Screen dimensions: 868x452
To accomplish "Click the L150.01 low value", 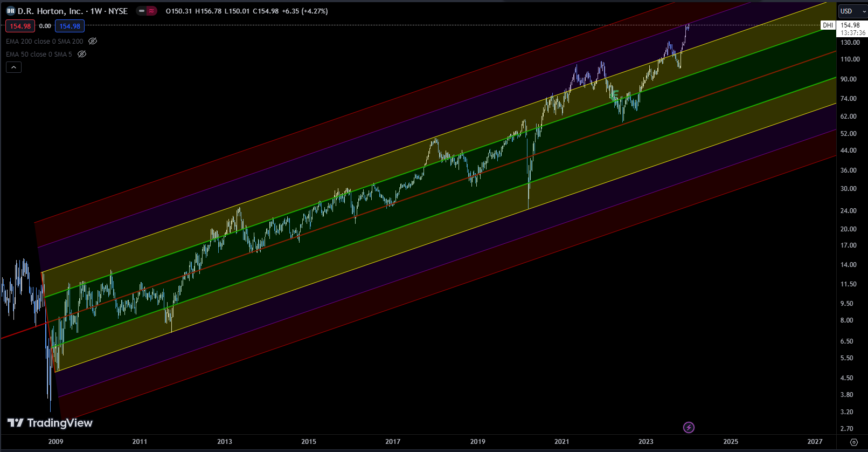I will pos(237,11).
